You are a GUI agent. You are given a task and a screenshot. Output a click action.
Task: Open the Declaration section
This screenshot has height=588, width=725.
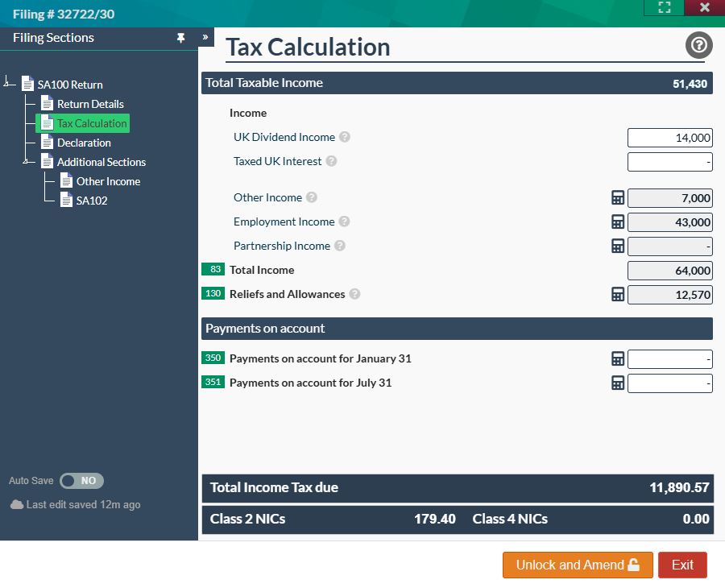[x=83, y=142]
